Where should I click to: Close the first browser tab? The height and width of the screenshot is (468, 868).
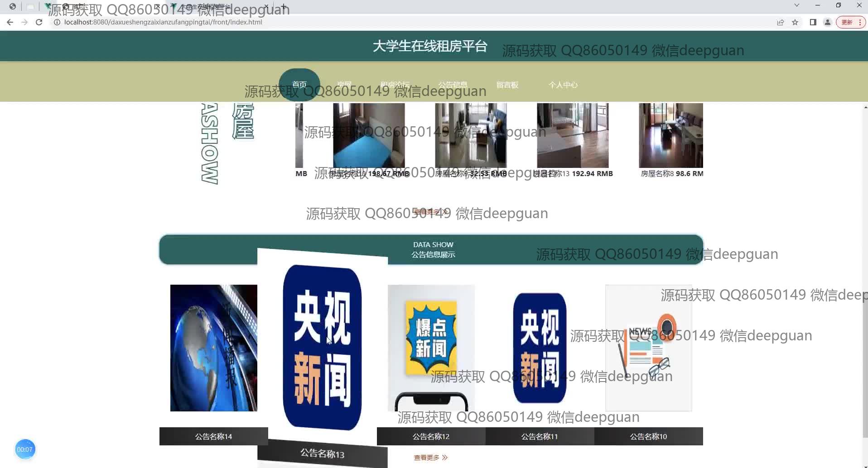(x=157, y=6)
